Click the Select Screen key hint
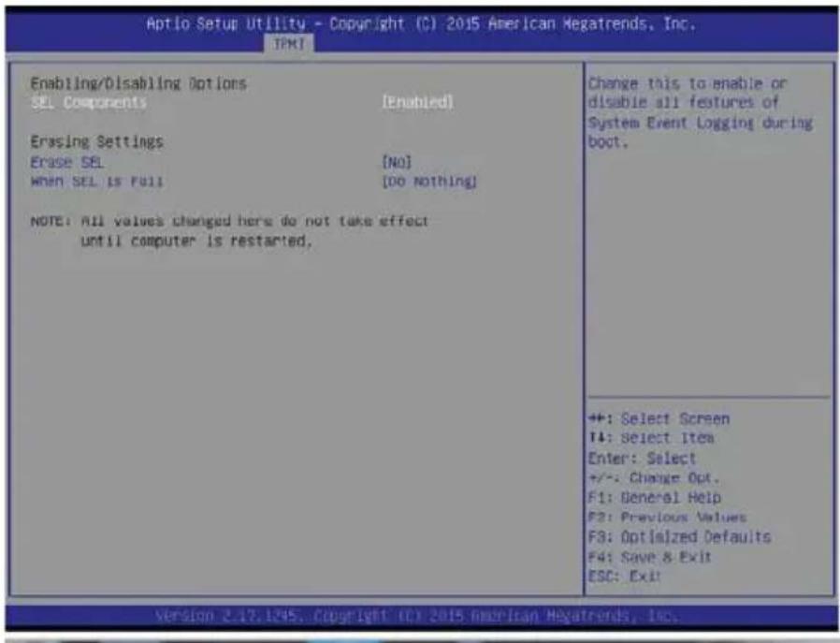Screen dimensions: 840x643 pyautogui.click(x=659, y=418)
